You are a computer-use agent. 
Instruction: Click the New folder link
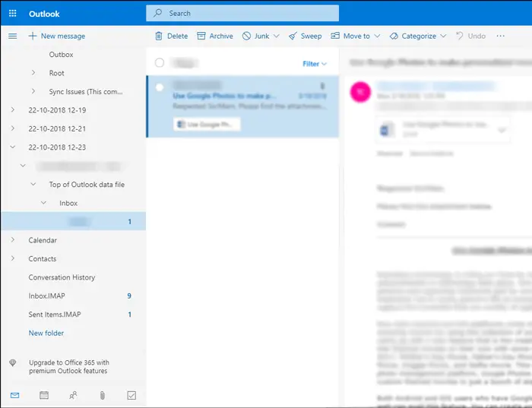(46, 333)
